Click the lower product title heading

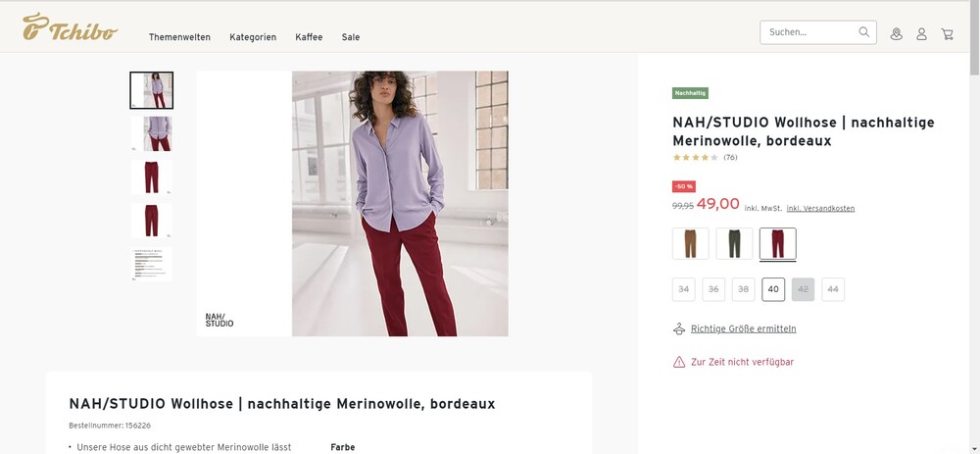coord(282,404)
